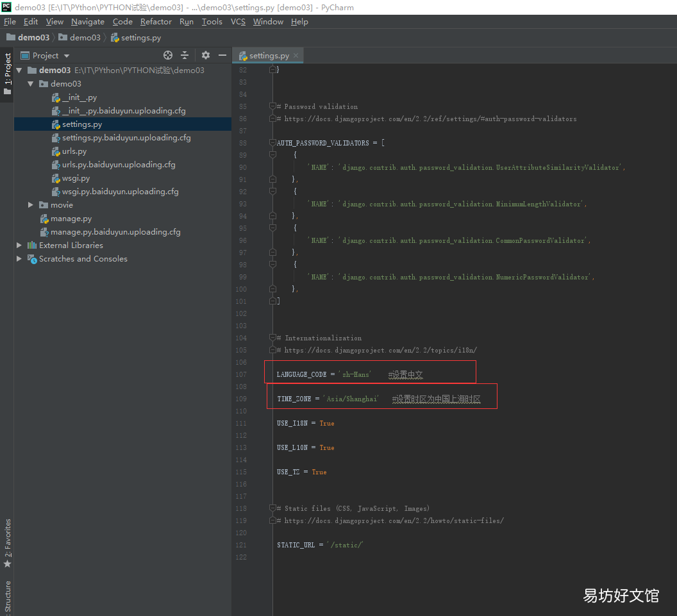The height and width of the screenshot is (616, 677).
Task: Fold the Static files comment at line 118
Action: click(x=272, y=508)
